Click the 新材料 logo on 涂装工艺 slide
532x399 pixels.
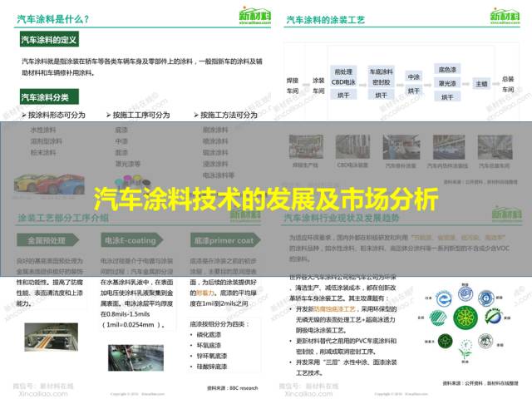[505, 16]
